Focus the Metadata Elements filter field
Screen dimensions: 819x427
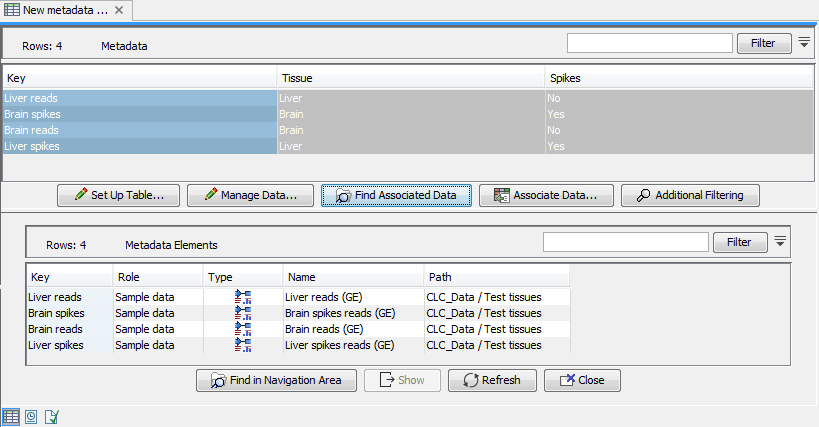tap(625, 242)
